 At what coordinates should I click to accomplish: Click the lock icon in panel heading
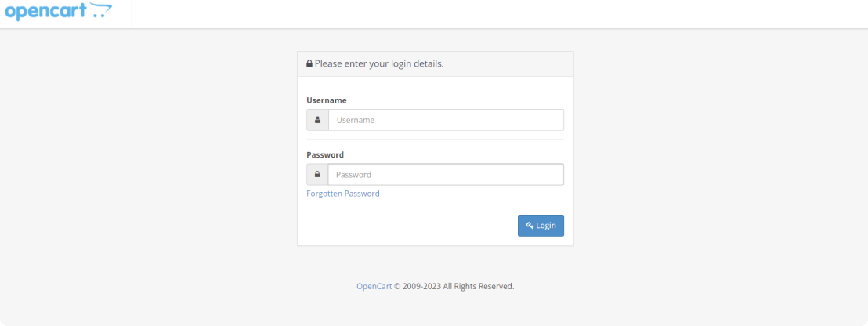pyautogui.click(x=309, y=63)
